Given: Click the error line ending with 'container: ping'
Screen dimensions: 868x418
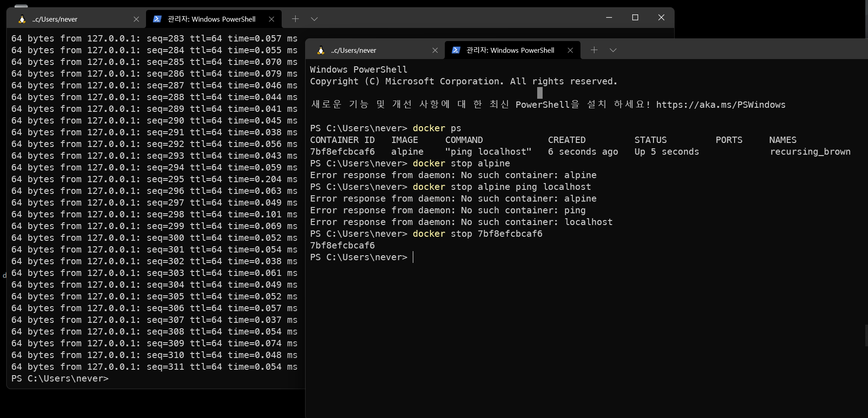Looking at the screenshot, I should point(448,210).
